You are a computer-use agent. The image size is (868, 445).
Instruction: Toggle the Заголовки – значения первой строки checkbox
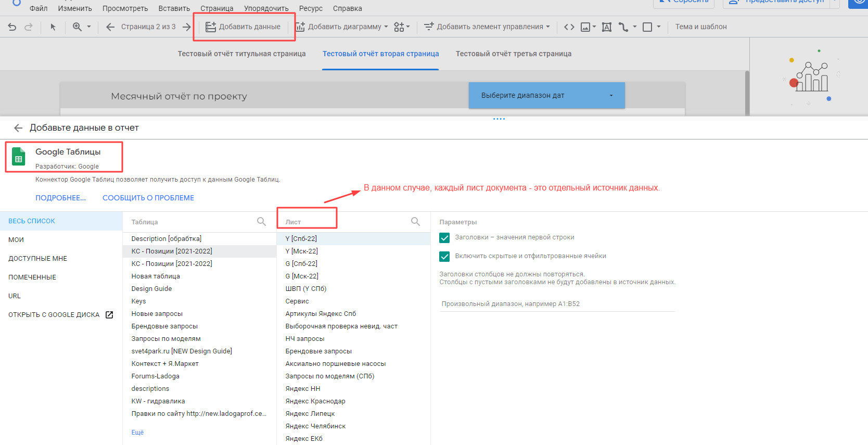click(444, 238)
